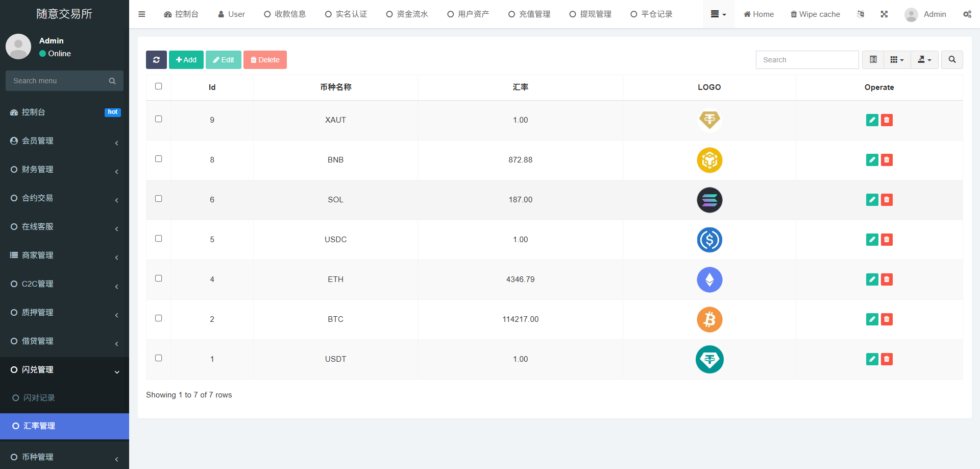Click the Wipe cache link
Screen dimensions: 980x469
click(x=815, y=14)
